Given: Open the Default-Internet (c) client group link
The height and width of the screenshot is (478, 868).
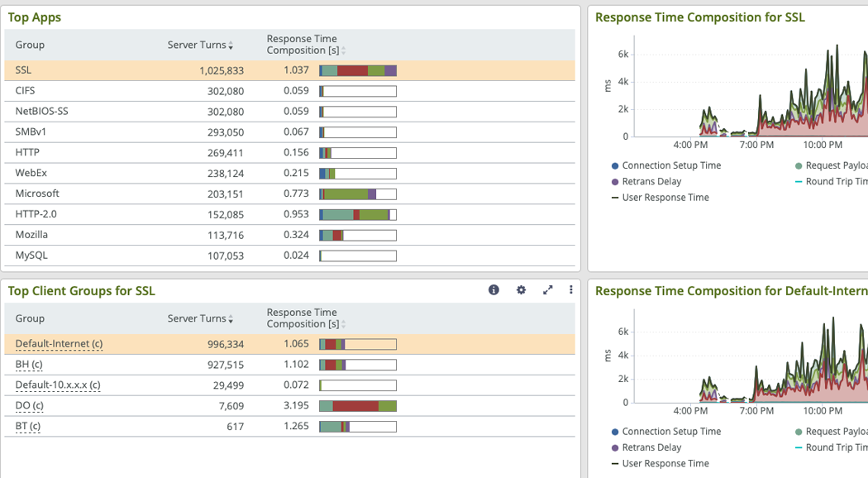Looking at the screenshot, I should (59, 344).
